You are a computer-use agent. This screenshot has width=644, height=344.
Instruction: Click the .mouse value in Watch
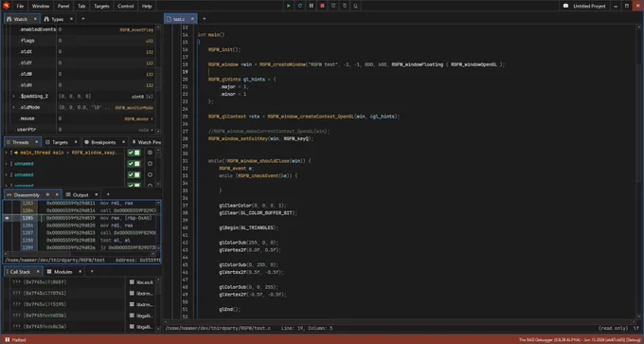(61, 118)
